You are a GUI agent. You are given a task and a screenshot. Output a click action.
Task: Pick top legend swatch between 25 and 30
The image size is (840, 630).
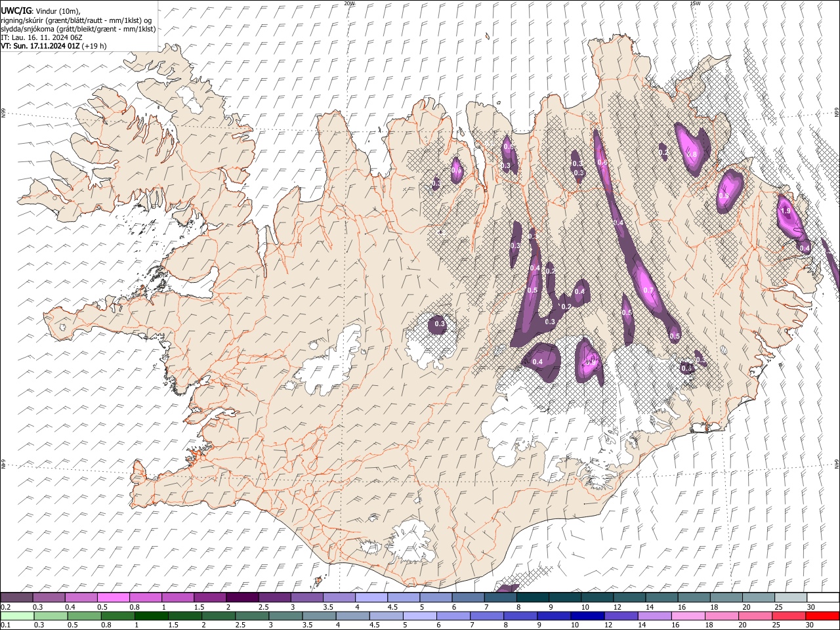(791, 598)
